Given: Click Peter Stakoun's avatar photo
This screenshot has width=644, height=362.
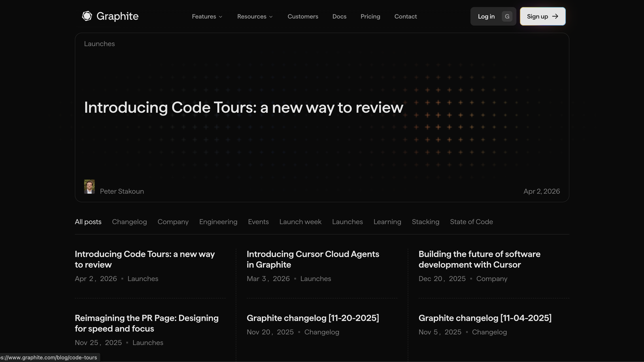Looking at the screenshot, I should point(89,187).
